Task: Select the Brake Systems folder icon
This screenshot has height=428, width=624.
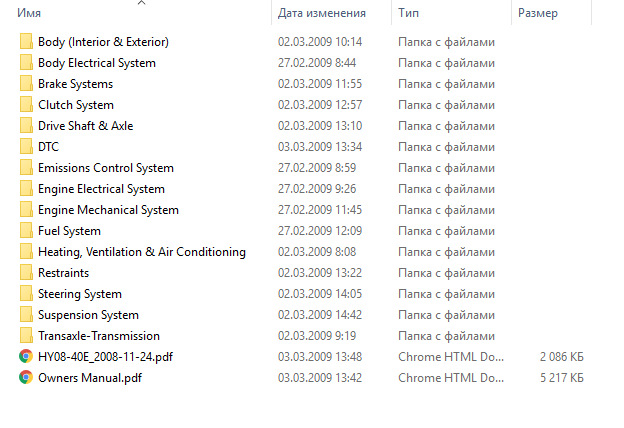Action: coord(25,84)
